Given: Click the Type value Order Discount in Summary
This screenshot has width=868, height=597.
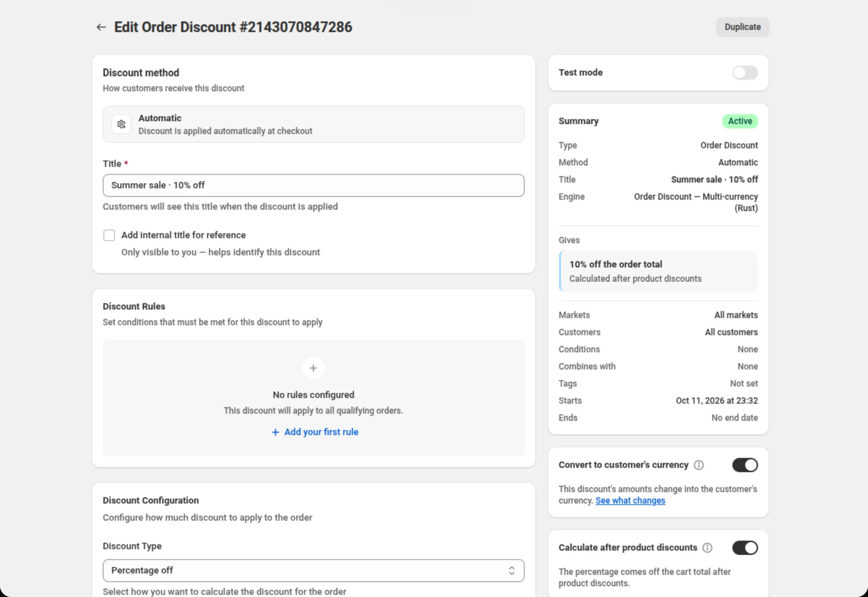Looking at the screenshot, I should pyautogui.click(x=729, y=145).
